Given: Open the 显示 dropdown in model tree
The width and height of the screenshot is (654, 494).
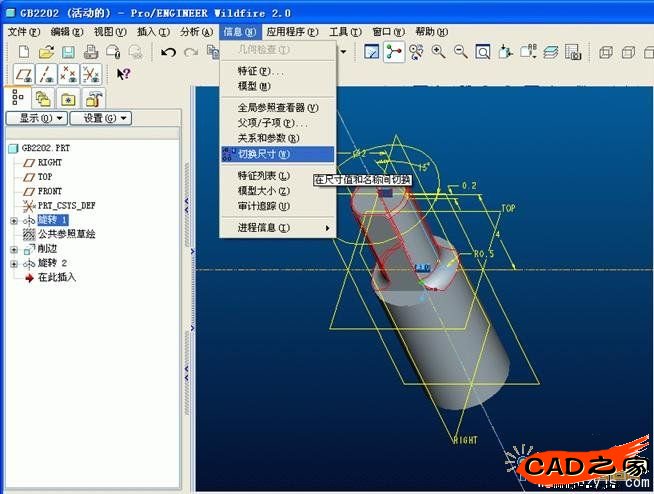Looking at the screenshot, I should click(36, 118).
